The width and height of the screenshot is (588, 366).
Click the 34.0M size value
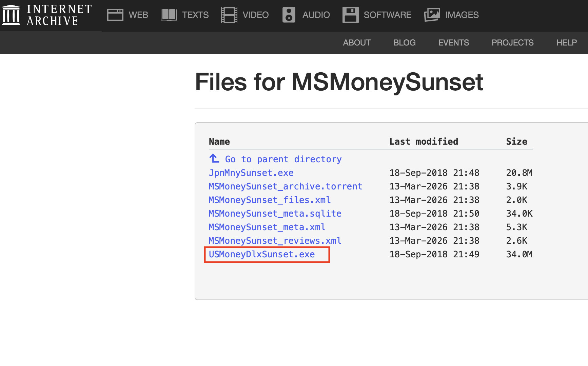[520, 254]
